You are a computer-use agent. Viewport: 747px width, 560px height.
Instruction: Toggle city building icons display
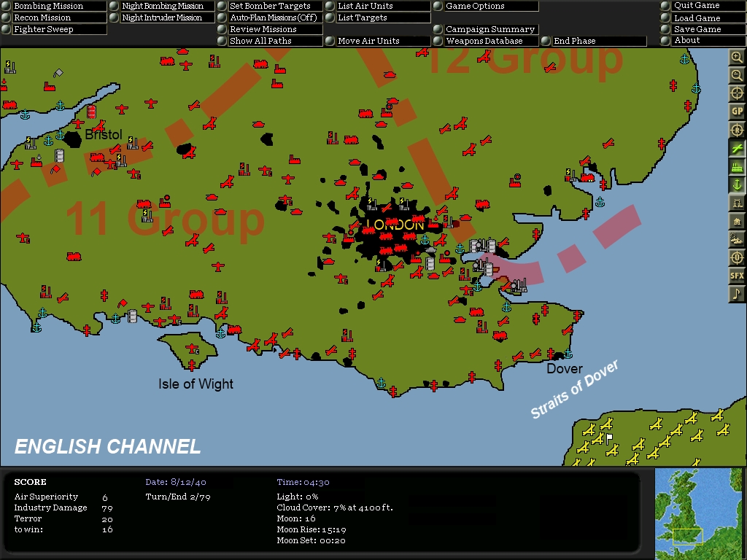coord(737,222)
